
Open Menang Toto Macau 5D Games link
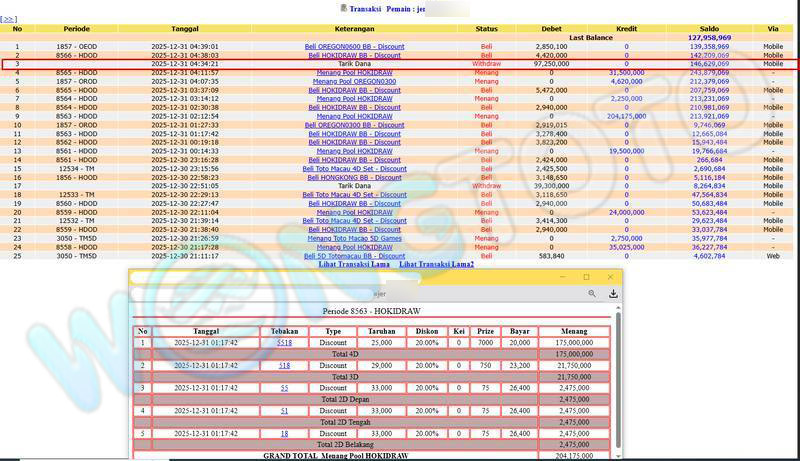pos(354,239)
